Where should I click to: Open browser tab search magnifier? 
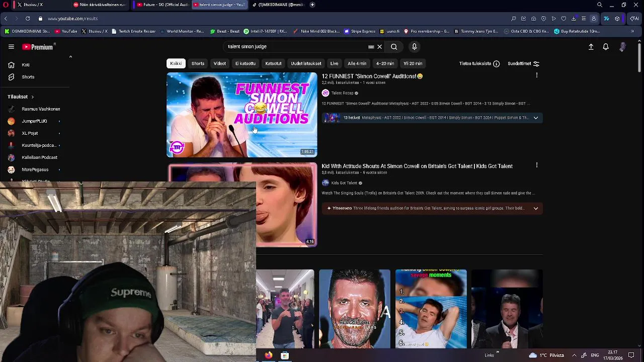pyautogui.click(x=600, y=5)
